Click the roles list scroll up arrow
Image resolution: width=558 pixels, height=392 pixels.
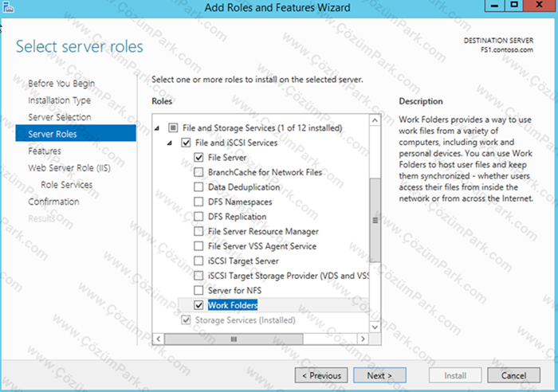tap(375, 120)
